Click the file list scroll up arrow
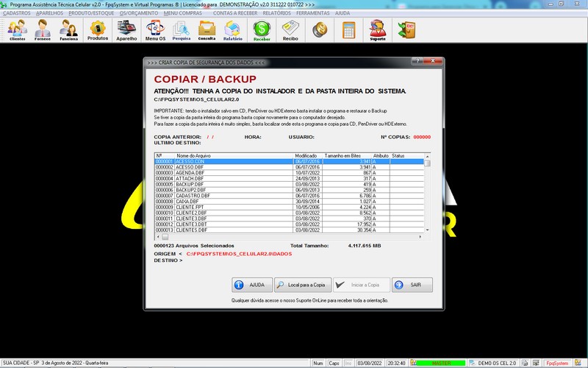The height and width of the screenshot is (368, 588). [x=427, y=156]
